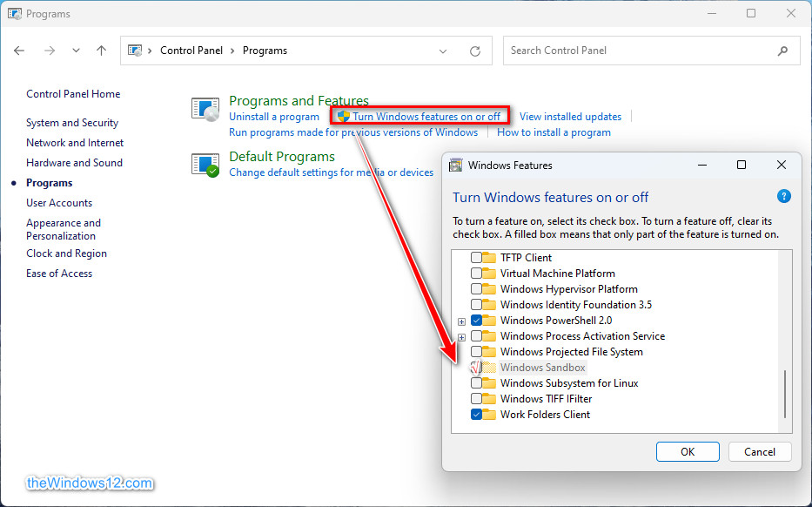Confirm with the OK button
The image size is (812, 507).
tap(688, 451)
